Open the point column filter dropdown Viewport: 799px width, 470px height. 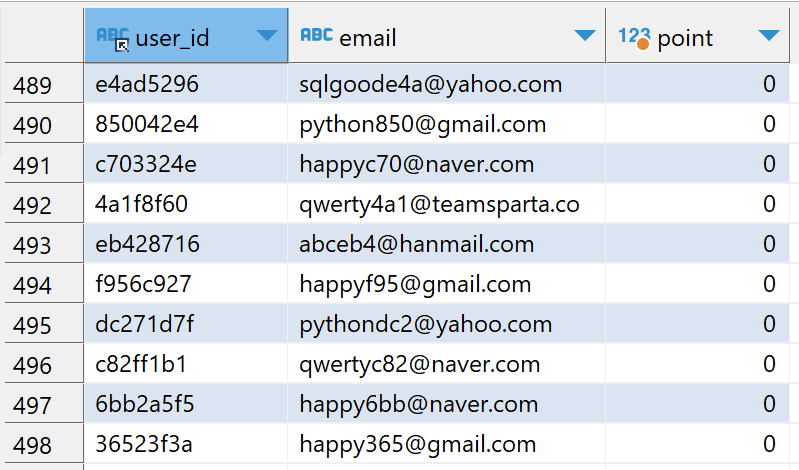(769, 35)
